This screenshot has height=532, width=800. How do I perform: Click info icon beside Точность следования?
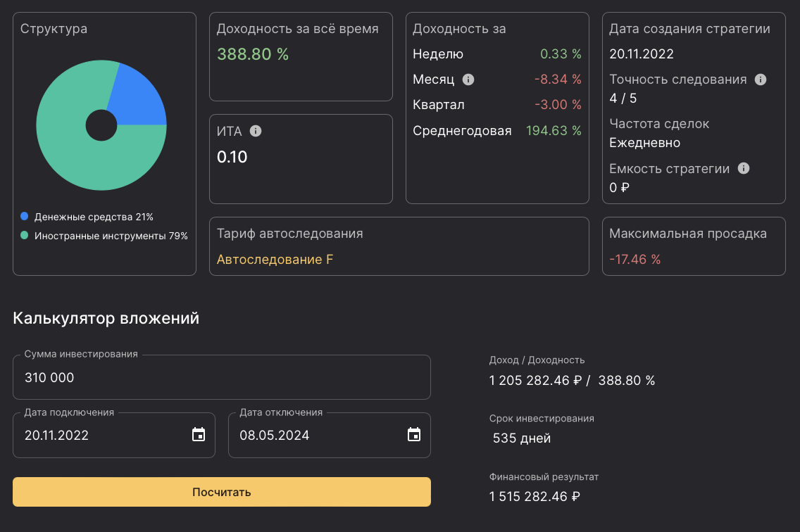[761, 80]
